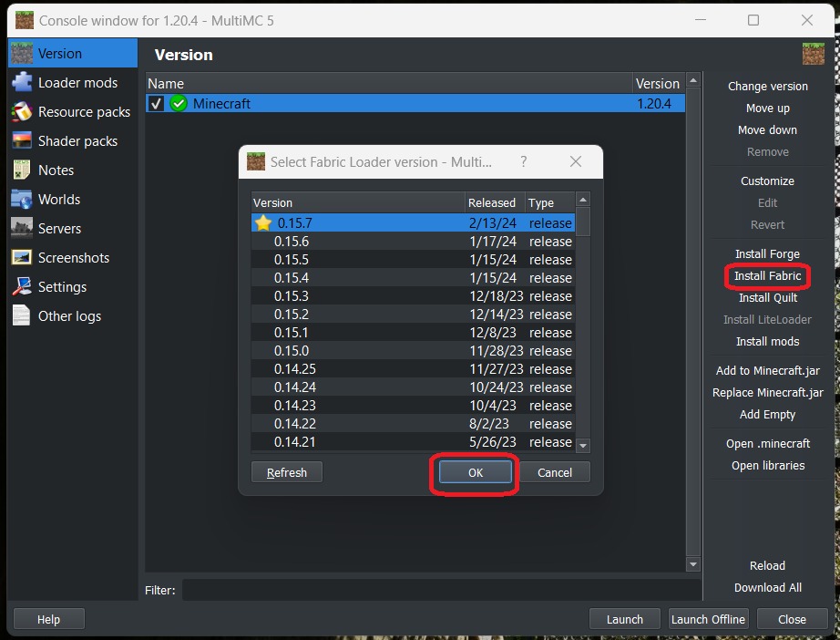Toggle the Minecraft component checkbox
The image size is (840, 640).
coord(156,103)
